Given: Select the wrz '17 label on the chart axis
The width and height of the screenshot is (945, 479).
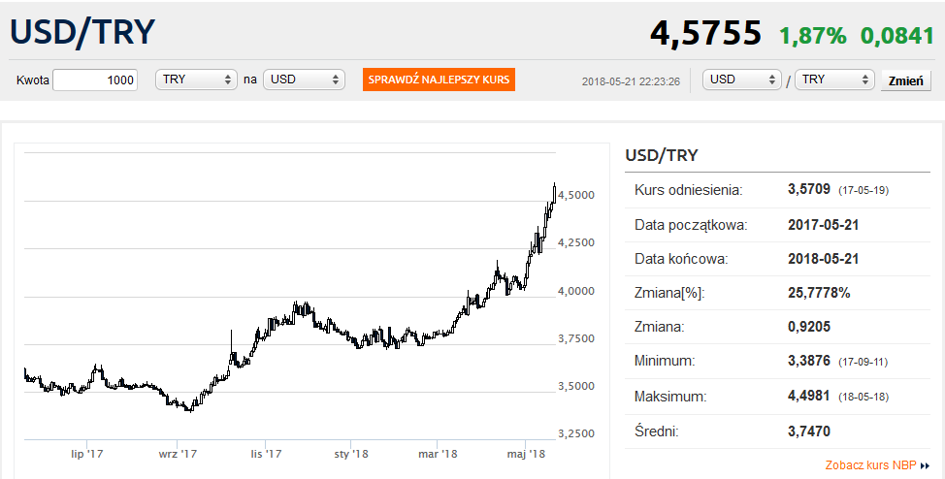Looking at the screenshot, I should click(x=178, y=453).
